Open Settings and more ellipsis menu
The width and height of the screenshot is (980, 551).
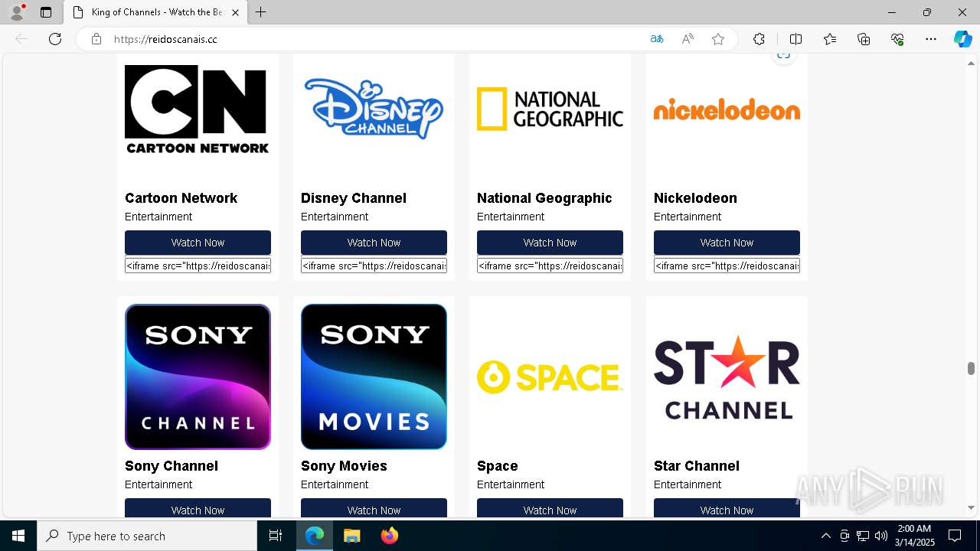pos(931,39)
